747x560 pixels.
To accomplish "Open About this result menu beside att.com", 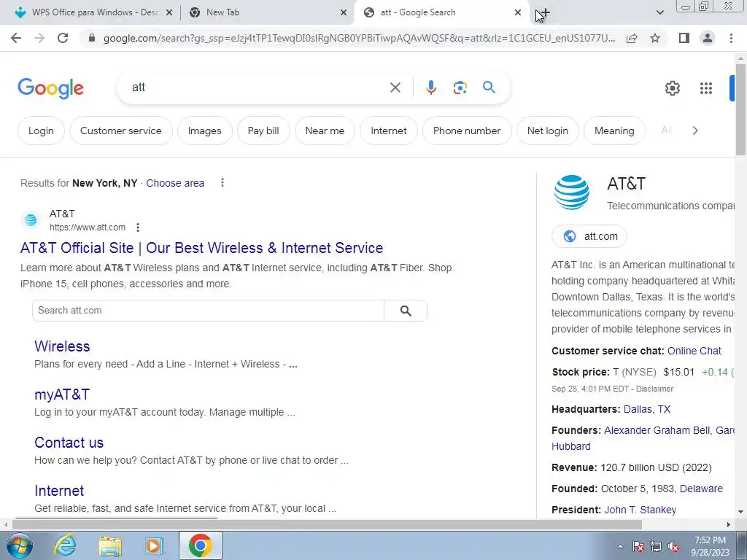I will pyautogui.click(x=138, y=227).
